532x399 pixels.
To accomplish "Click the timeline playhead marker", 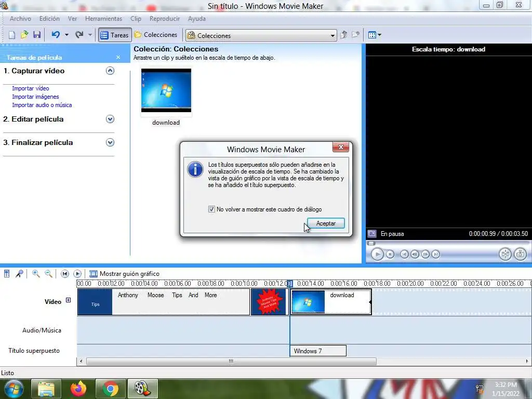I will 290,284.
